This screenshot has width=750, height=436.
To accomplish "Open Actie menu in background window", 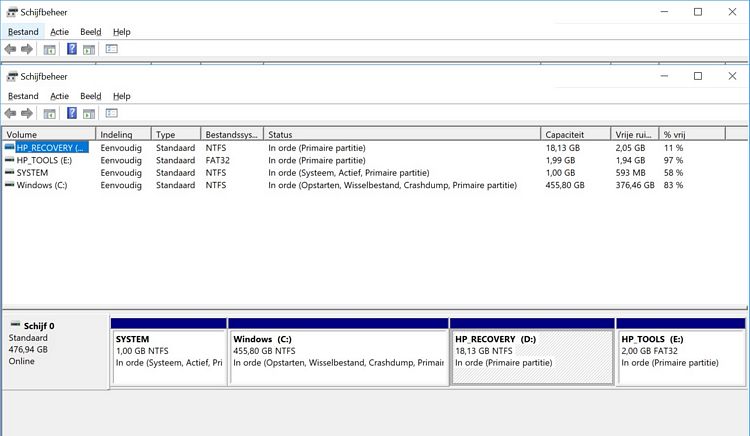I will 59,32.
